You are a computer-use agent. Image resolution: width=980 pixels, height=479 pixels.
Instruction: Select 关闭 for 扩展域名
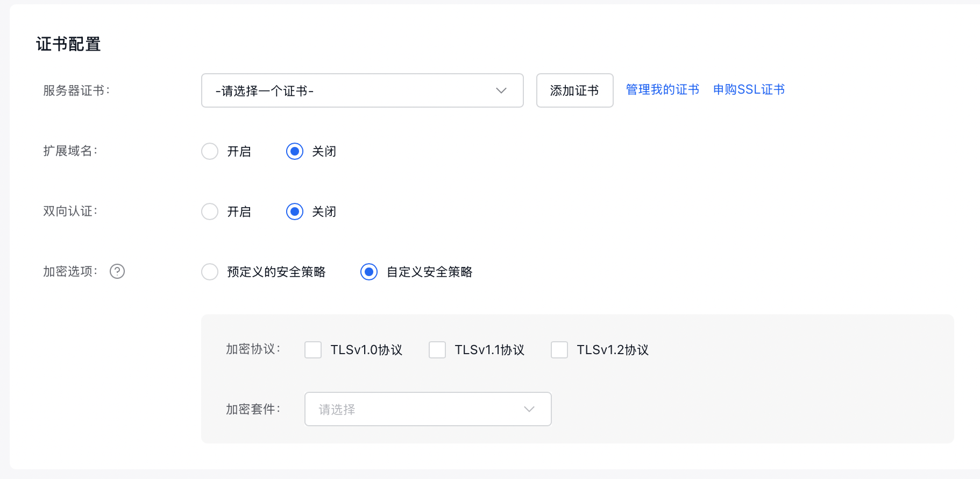click(x=295, y=151)
